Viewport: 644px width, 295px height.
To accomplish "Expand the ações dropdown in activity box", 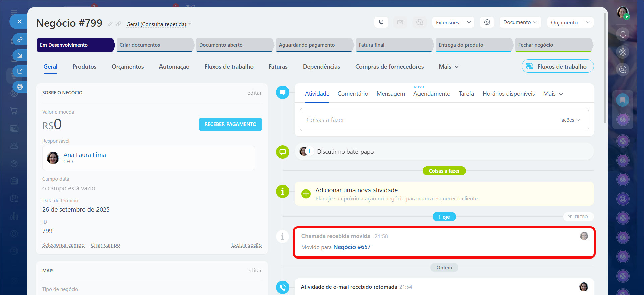I will (x=571, y=120).
